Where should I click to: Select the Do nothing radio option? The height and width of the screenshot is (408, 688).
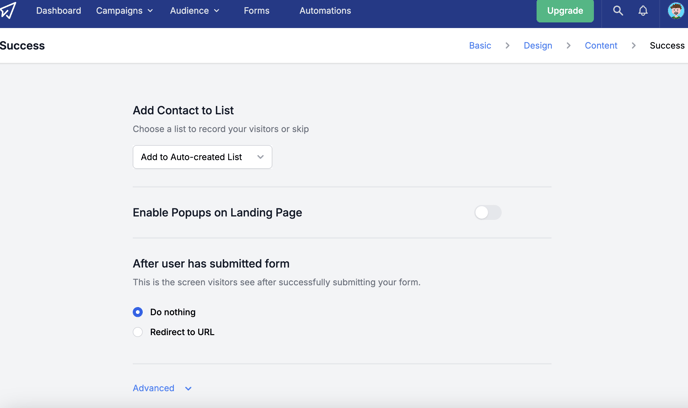click(x=138, y=312)
